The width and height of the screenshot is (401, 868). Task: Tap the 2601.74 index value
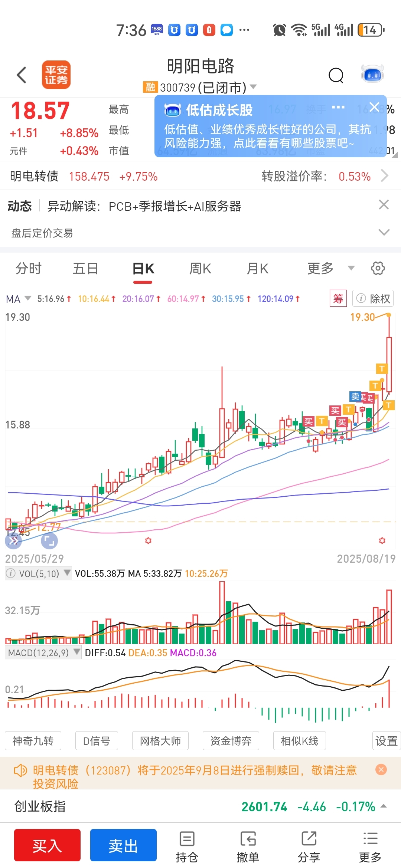pos(264,806)
